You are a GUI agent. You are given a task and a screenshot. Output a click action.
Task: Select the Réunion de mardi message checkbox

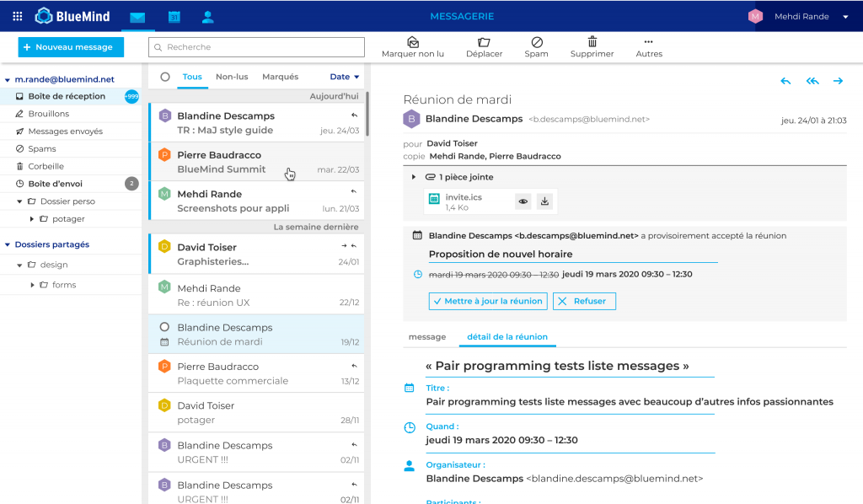coord(164,327)
